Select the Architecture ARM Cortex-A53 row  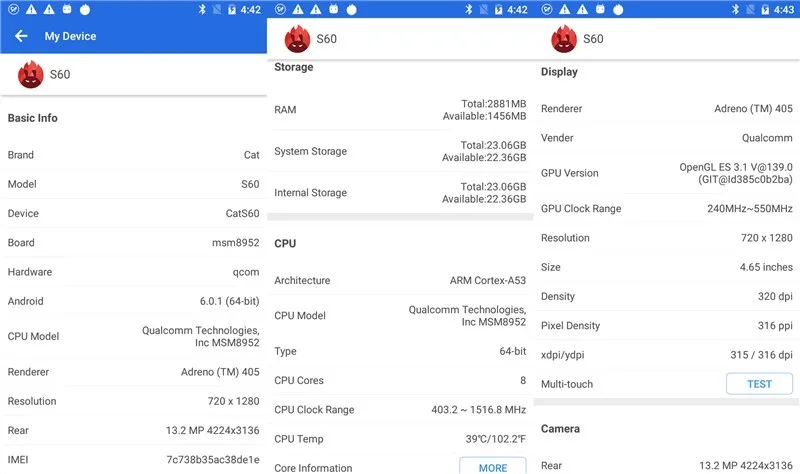[x=400, y=280]
